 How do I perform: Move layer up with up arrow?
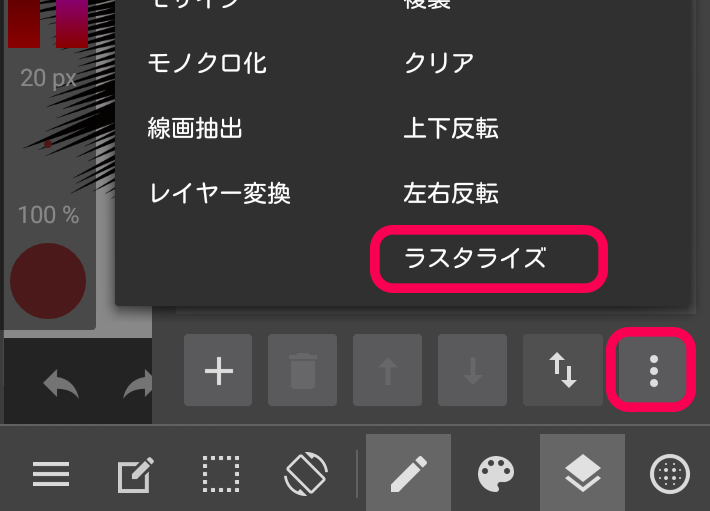click(x=388, y=370)
